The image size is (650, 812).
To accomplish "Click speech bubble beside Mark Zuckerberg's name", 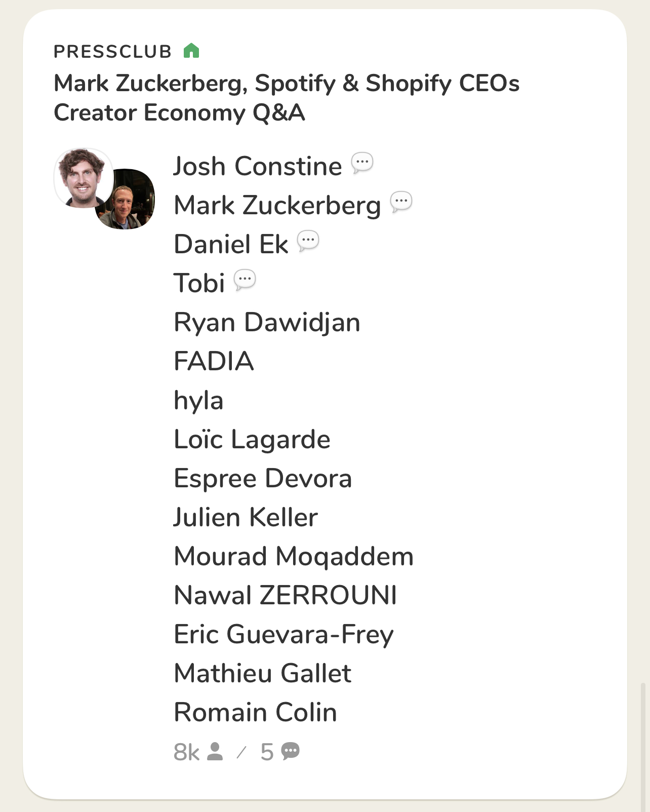I will click(401, 202).
